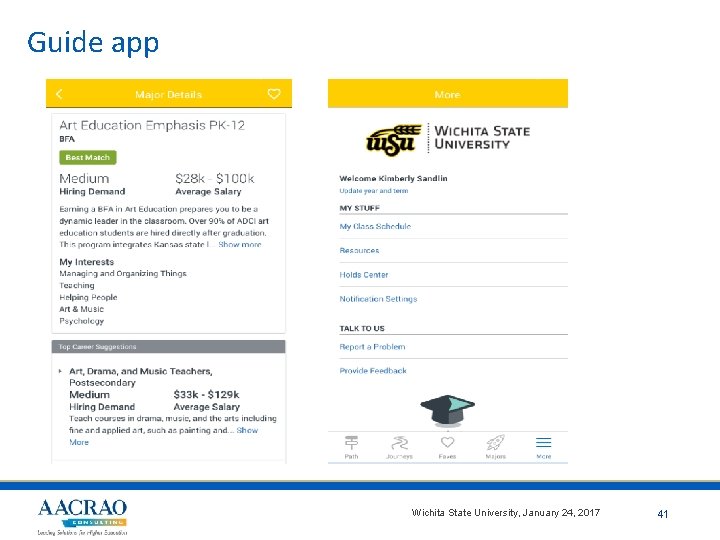
Task: Click the graduation cap mascot icon
Action: point(447,410)
